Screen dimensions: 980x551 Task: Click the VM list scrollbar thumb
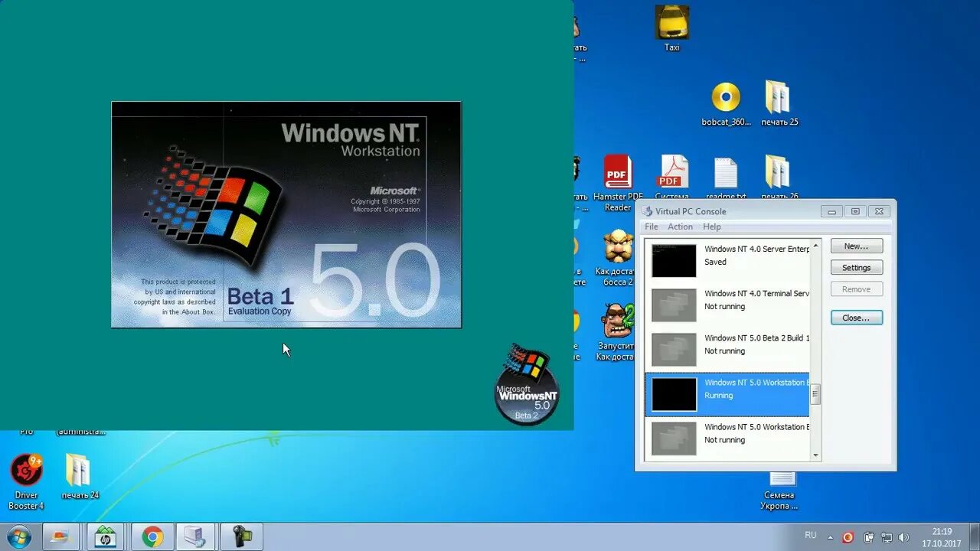pyautogui.click(x=815, y=394)
